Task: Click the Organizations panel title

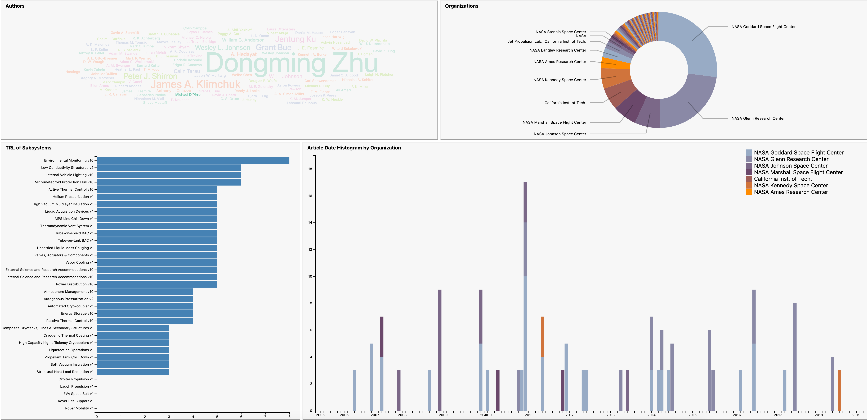Action: point(462,6)
